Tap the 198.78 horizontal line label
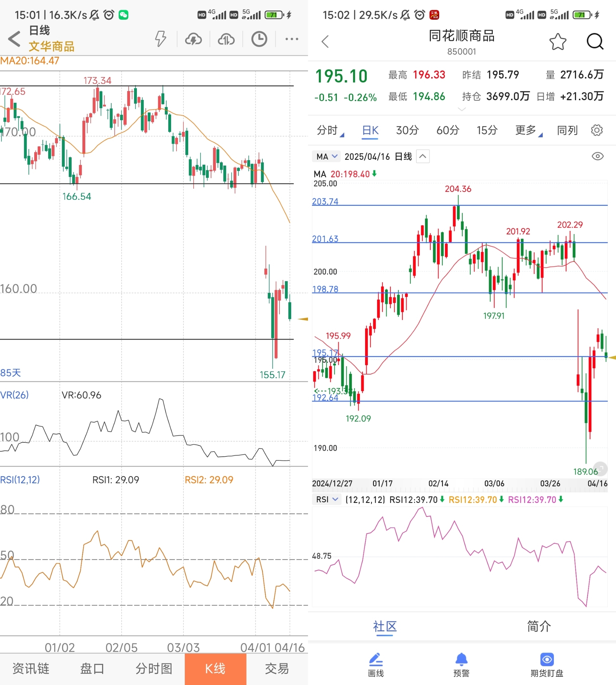Viewport: 616px width, 685px height. [x=325, y=289]
